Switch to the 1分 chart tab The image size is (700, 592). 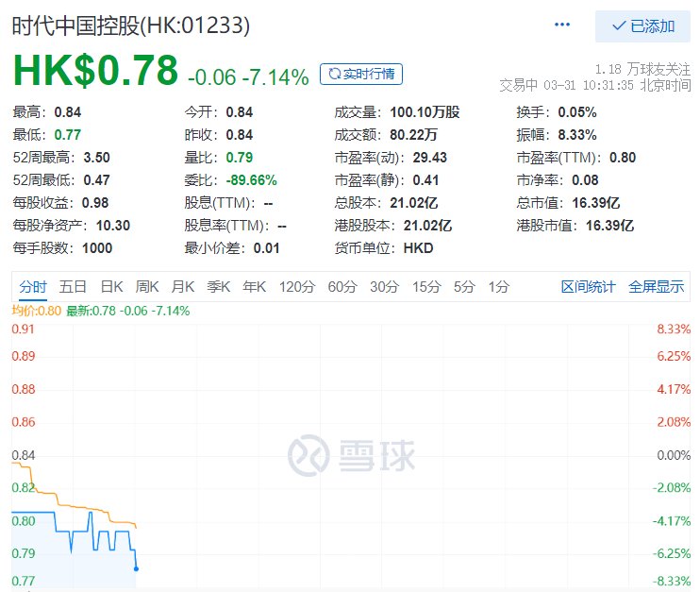[x=499, y=286]
